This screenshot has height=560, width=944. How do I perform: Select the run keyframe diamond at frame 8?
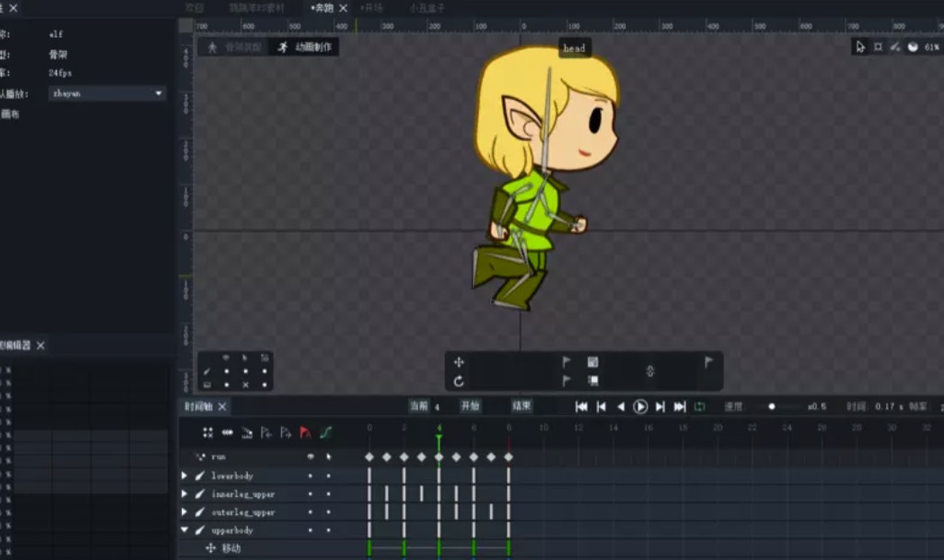coord(509,457)
